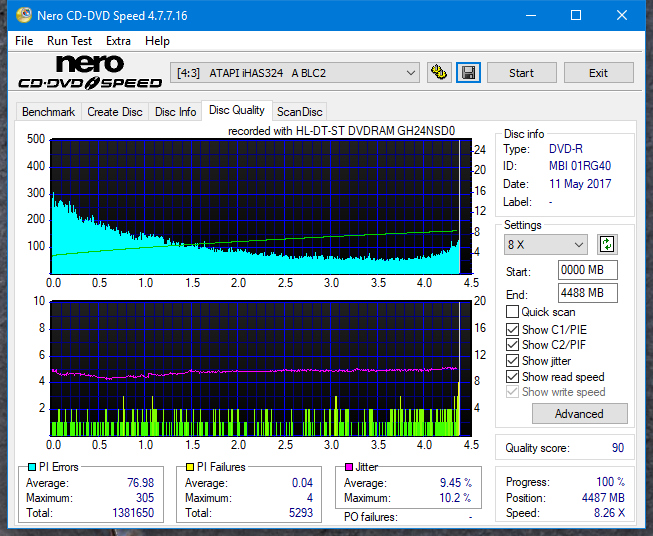653x536 pixels.
Task: Click the Exit button
Action: tap(598, 73)
